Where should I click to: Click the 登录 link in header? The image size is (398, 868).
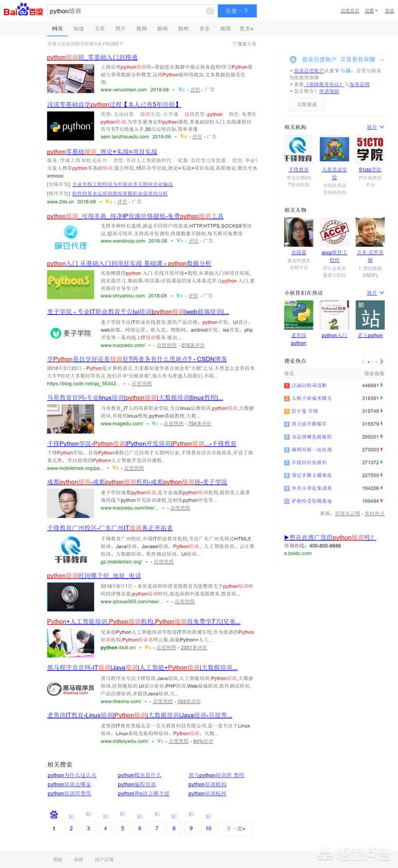(389, 11)
